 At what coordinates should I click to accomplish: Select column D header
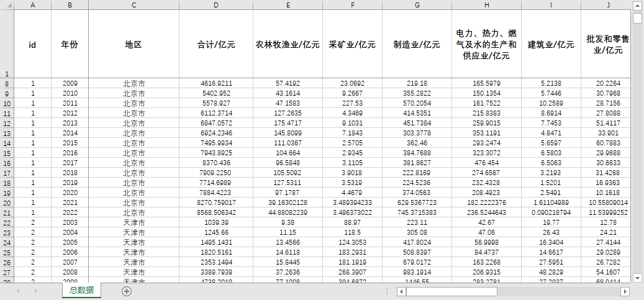click(x=216, y=4)
